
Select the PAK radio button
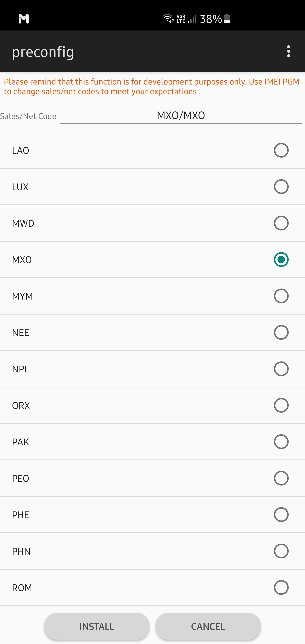tap(281, 442)
